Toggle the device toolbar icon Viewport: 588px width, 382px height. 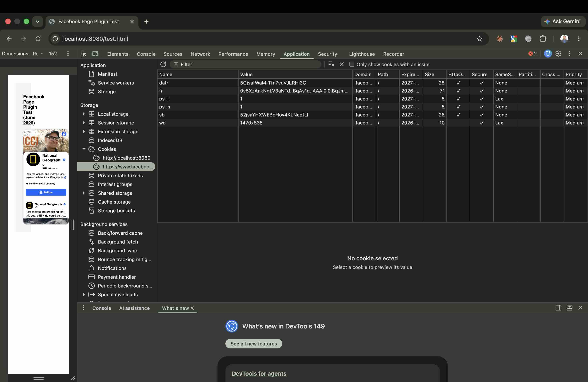click(x=95, y=54)
